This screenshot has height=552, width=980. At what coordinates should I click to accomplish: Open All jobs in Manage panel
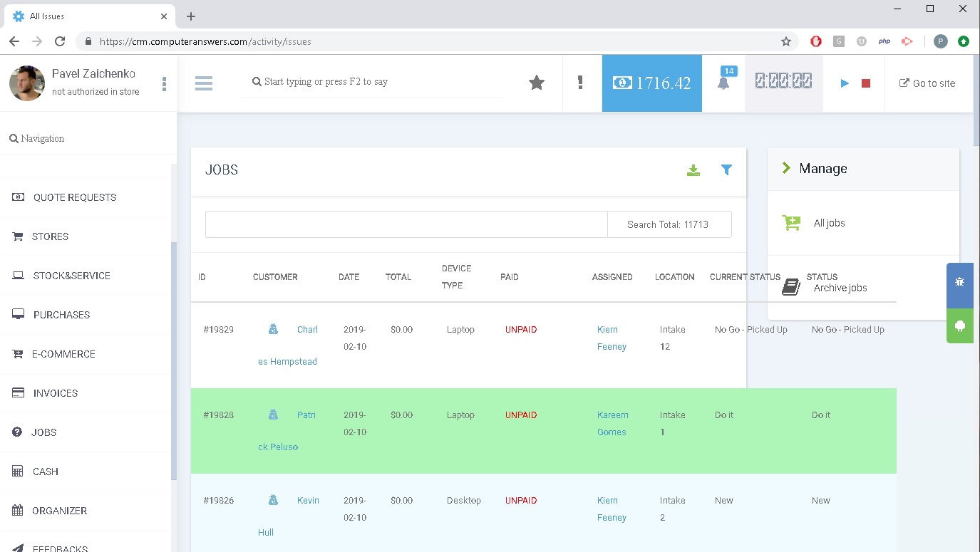tap(829, 223)
